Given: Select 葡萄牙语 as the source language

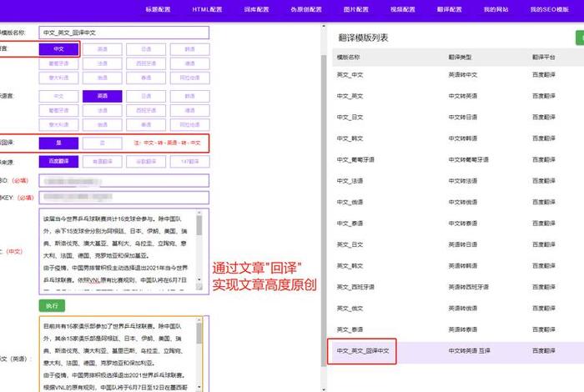Looking at the screenshot, I should [58, 63].
